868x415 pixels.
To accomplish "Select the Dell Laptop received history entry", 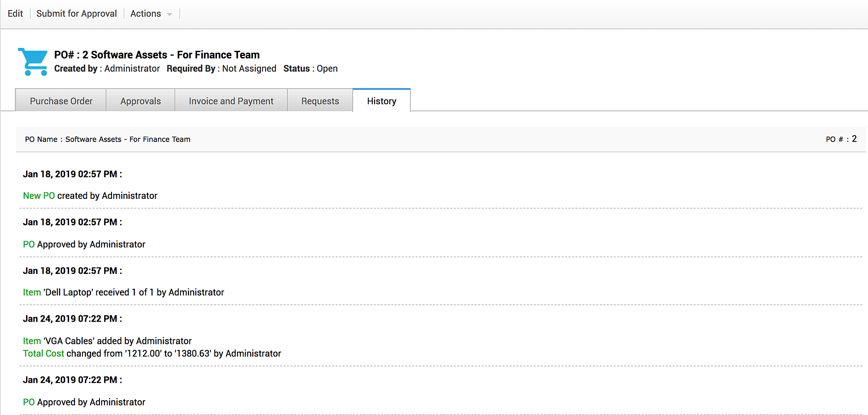I will tap(124, 292).
